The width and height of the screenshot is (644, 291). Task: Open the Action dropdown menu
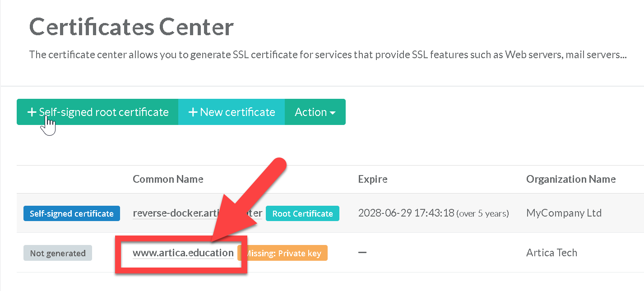pos(315,112)
